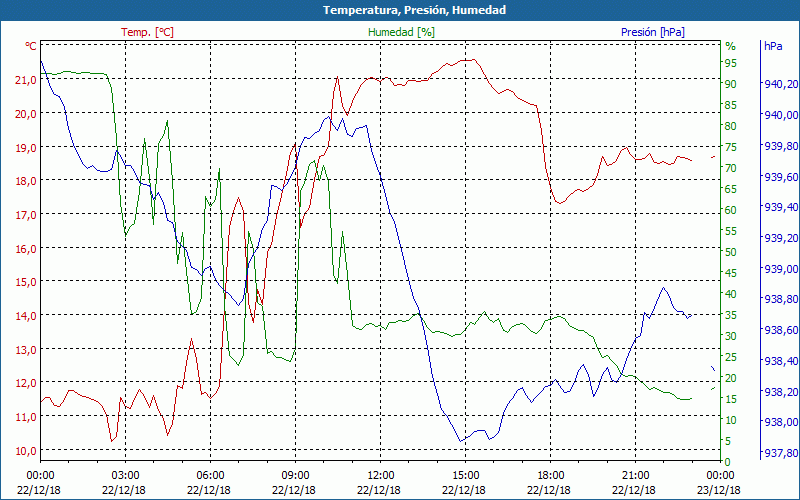The height and width of the screenshot is (500, 800).
Task: Click pressure axis value 938,40
Action: [x=781, y=361]
